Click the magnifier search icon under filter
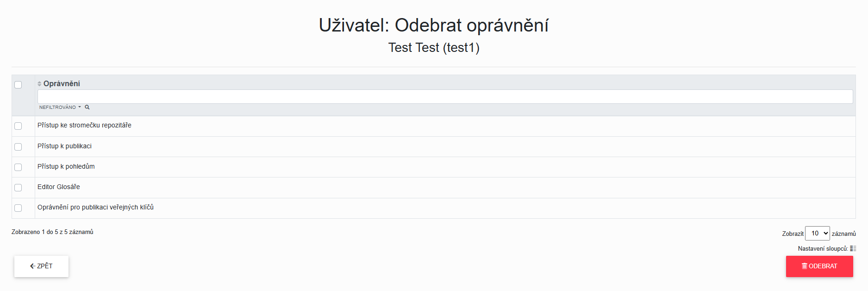Viewport: 868px width, 291px height. tap(87, 108)
